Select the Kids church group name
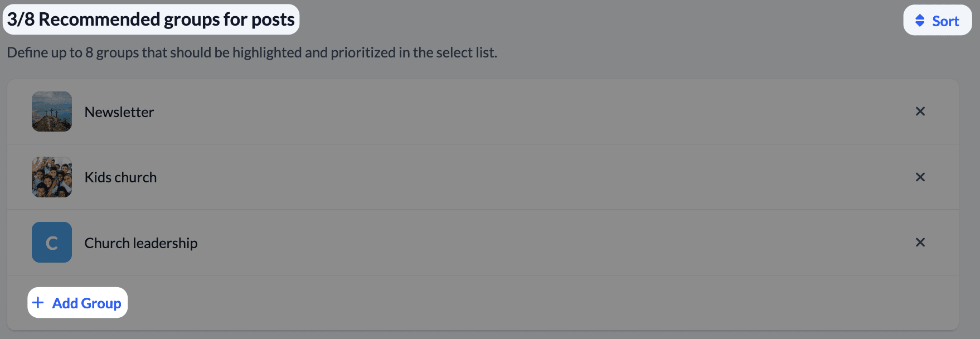 (120, 177)
